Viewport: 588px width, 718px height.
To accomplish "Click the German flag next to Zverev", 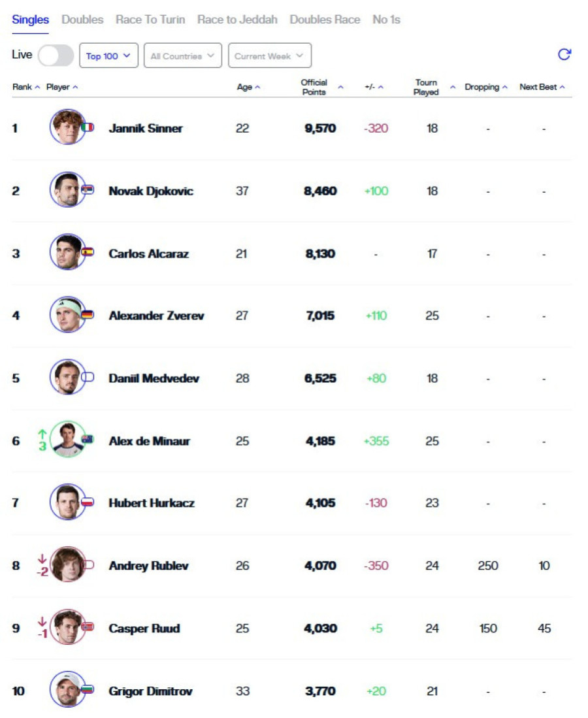I will click(88, 314).
